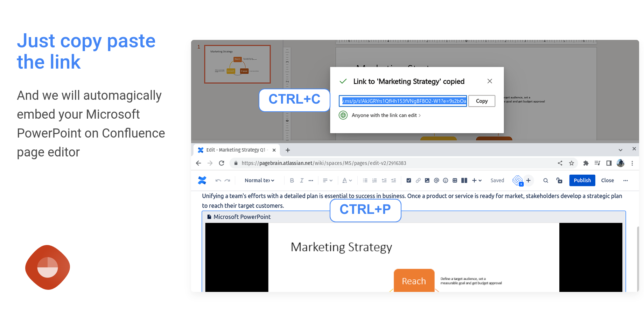Toggle bold formatting
The image size is (644, 315).
[292, 180]
